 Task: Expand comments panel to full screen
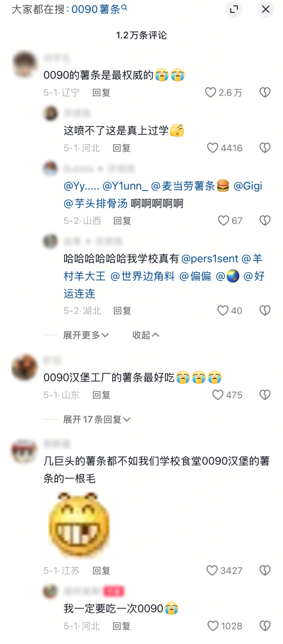click(234, 9)
